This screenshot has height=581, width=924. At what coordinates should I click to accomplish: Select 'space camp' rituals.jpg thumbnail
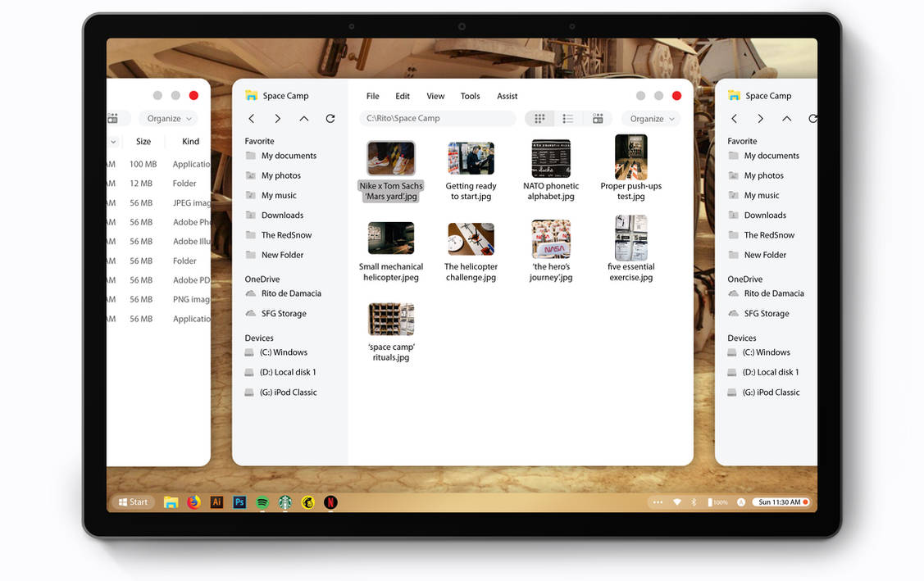[391, 319]
